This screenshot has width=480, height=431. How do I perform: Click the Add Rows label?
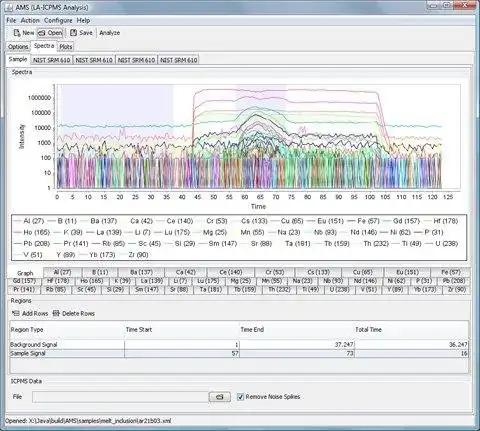coord(35,313)
